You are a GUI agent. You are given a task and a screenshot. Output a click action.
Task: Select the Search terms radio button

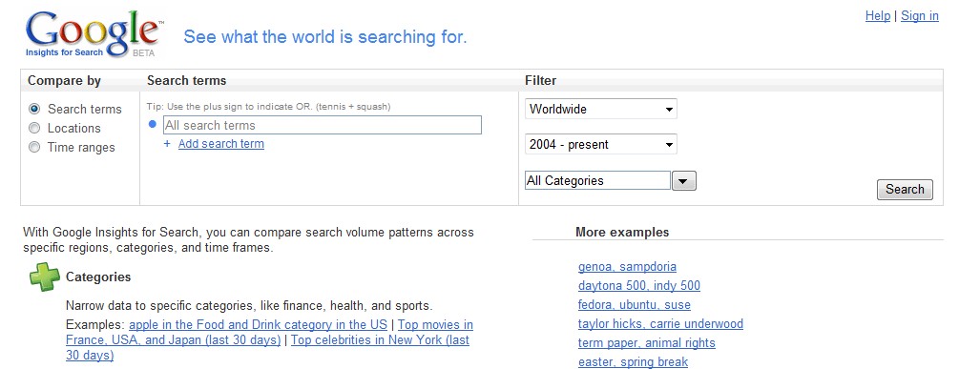[x=35, y=110]
